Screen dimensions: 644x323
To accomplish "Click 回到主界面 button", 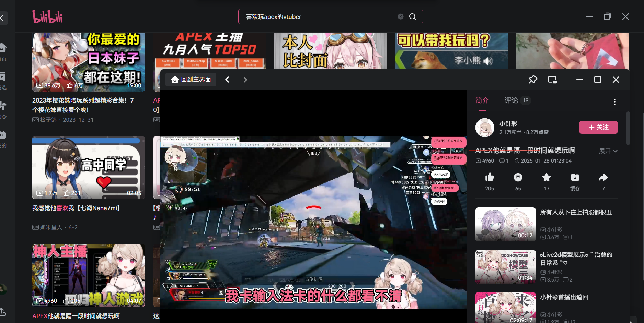I will point(191,80).
